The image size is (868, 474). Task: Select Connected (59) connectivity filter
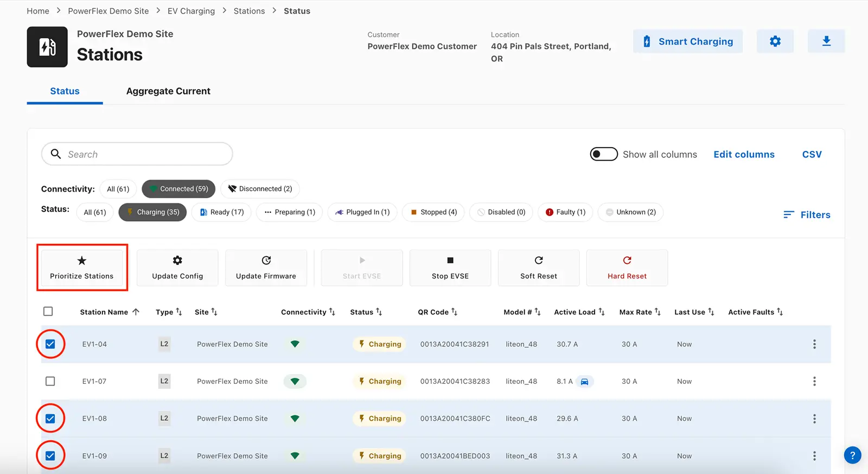(x=178, y=189)
